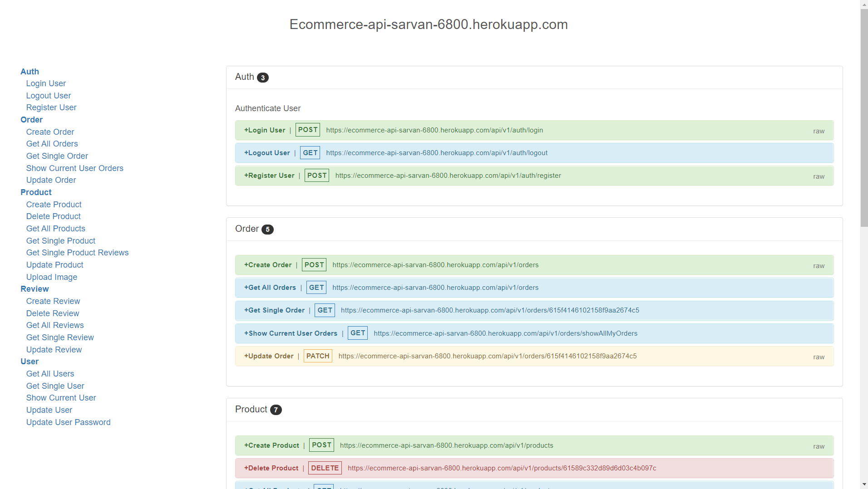Click the GET badge beside Get Single Order
The width and height of the screenshot is (868, 489).
pyautogui.click(x=324, y=310)
